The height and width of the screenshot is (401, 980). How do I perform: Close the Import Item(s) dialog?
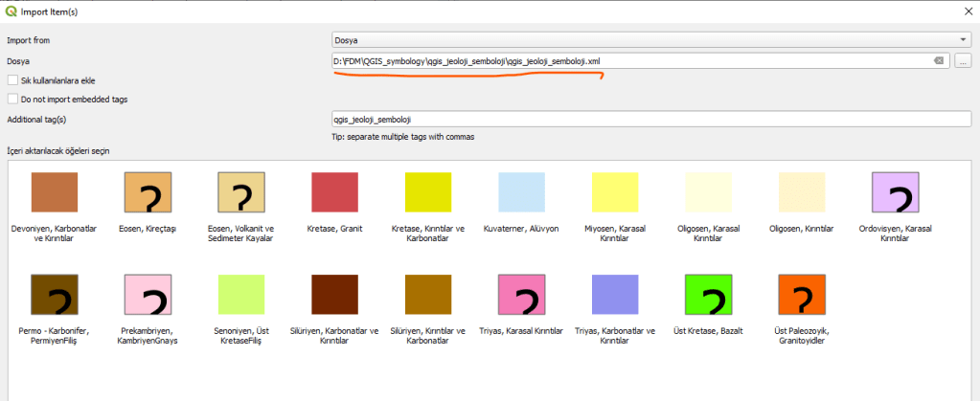(965, 11)
